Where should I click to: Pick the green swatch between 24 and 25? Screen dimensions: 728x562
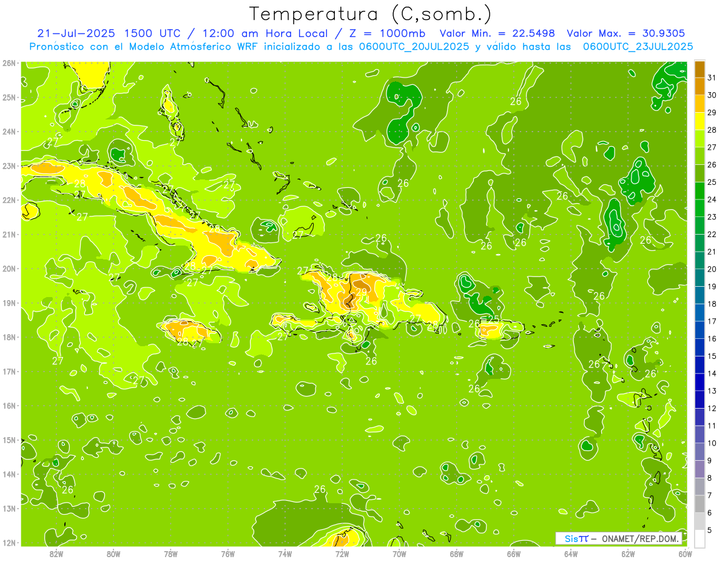click(x=699, y=191)
